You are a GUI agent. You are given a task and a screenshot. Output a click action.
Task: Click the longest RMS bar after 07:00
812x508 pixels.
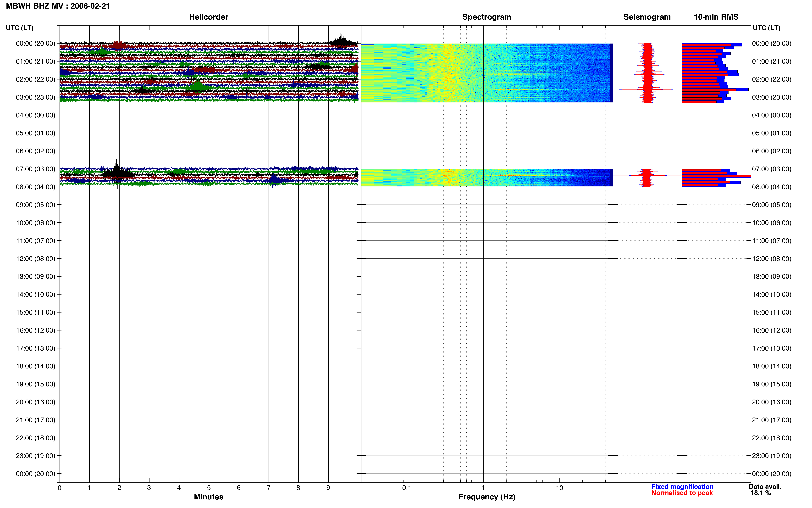click(x=716, y=176)
